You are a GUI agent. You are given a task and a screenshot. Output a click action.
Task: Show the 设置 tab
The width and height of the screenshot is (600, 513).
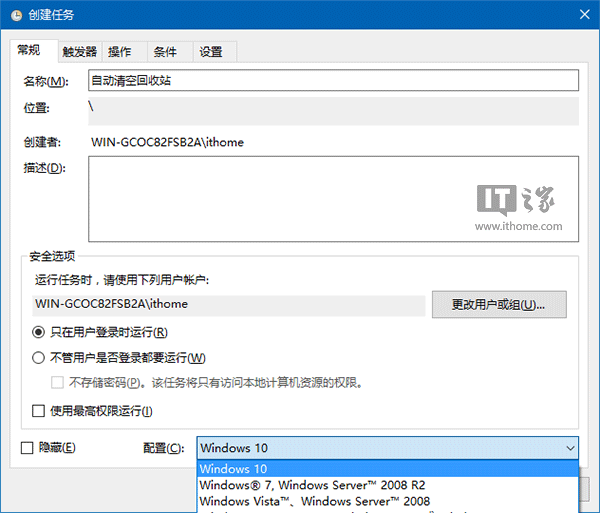210,52
